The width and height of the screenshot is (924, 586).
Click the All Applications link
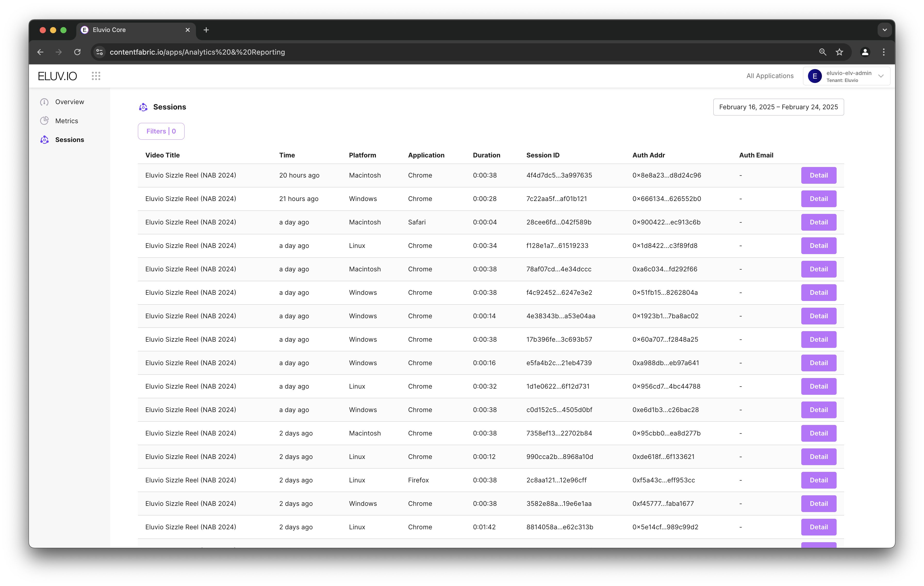(x=770, y=76)
